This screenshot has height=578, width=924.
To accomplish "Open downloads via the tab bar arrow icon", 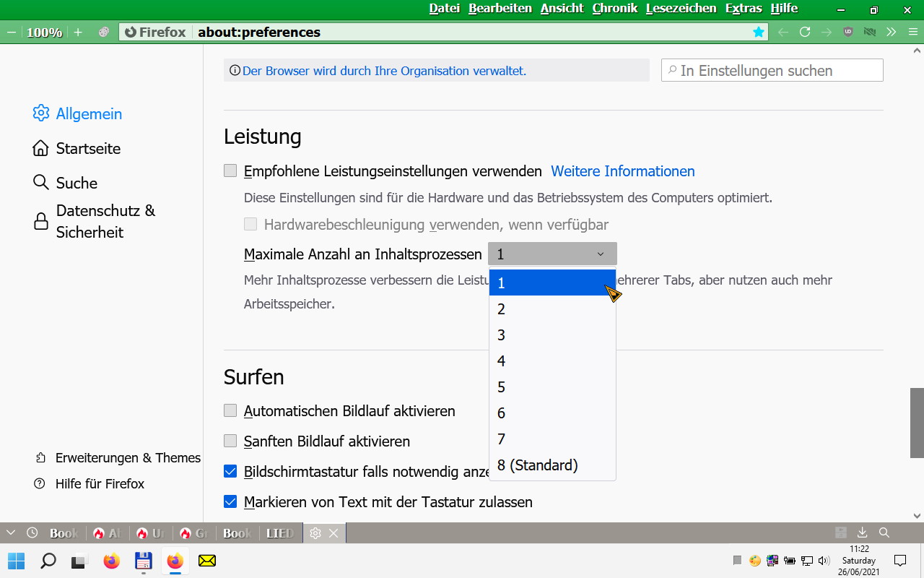I will tap(862, 533).
